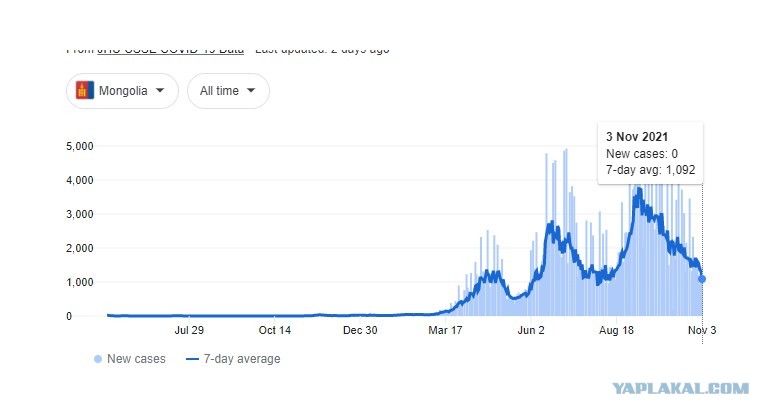Click the 'Oct 14' axis label

click(x=274, y=330)
